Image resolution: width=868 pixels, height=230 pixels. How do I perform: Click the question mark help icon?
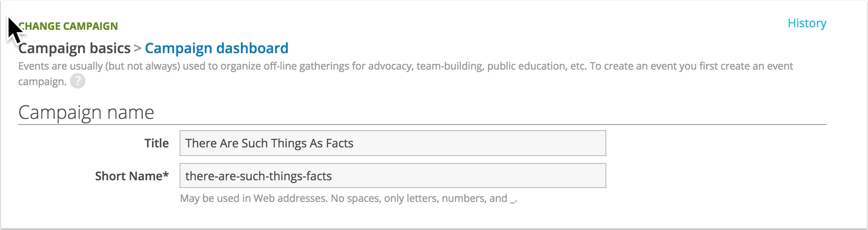point(78,81)
